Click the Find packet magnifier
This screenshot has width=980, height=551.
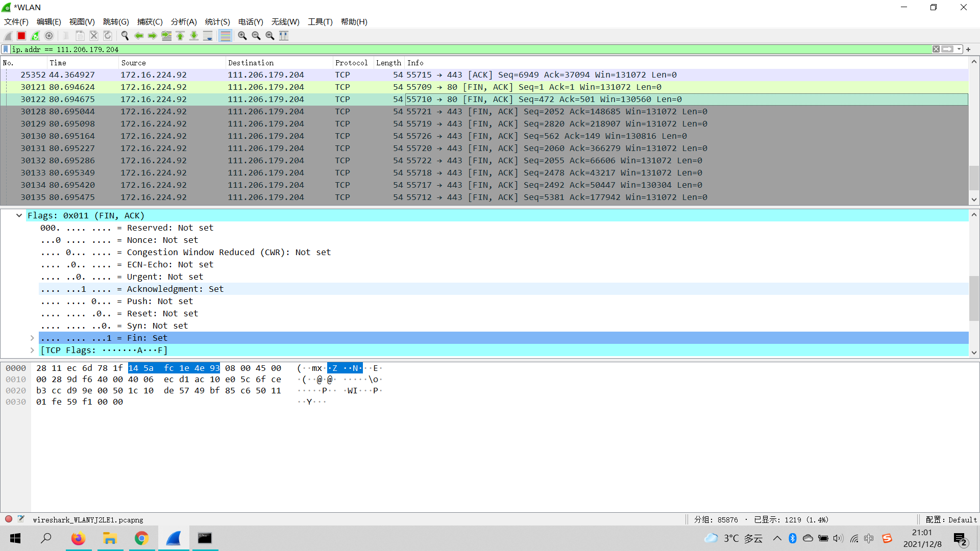pos(125,36)
